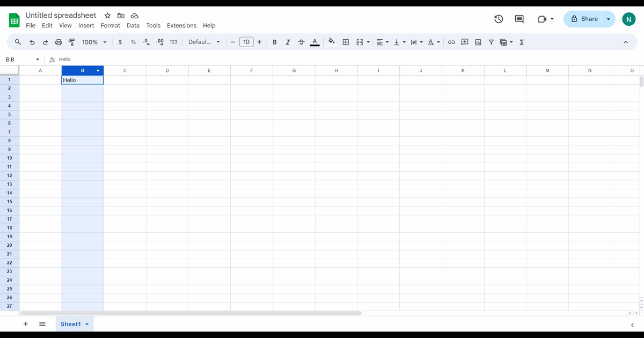The image size is (644, 338).
Task: Collapse the toolbar with chevron
Action: click(625, 42)
